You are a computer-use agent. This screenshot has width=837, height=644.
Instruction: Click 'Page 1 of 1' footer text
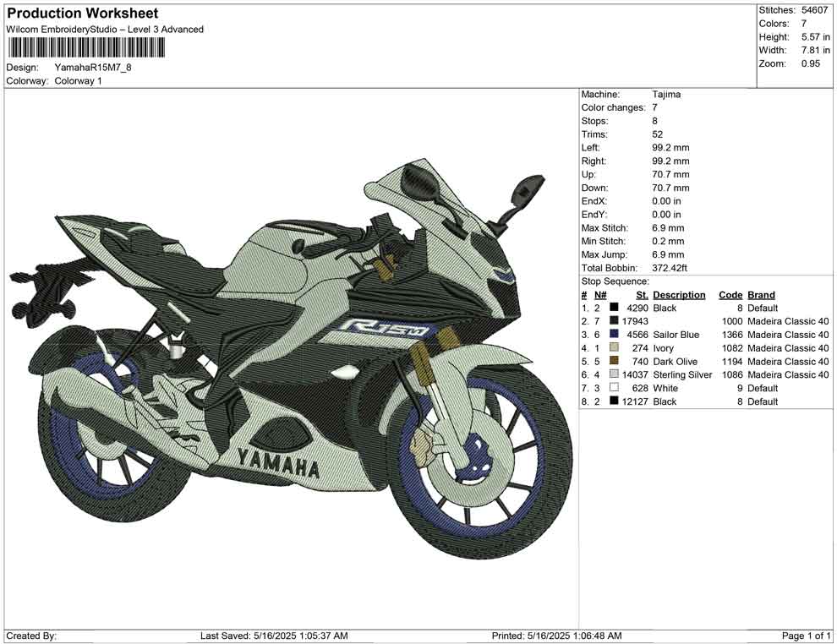pyautogui.click(x=806, y=636)
